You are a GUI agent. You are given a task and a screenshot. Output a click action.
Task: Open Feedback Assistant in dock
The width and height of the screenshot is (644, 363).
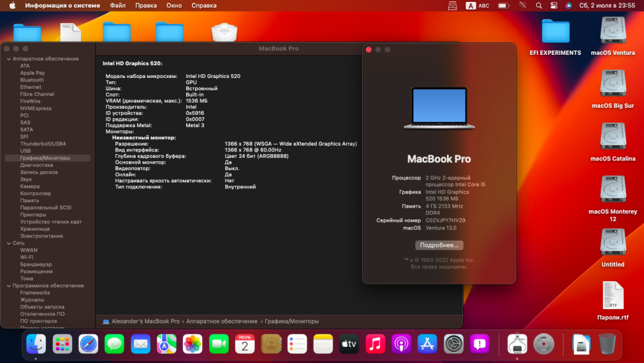tap(479, 344)
